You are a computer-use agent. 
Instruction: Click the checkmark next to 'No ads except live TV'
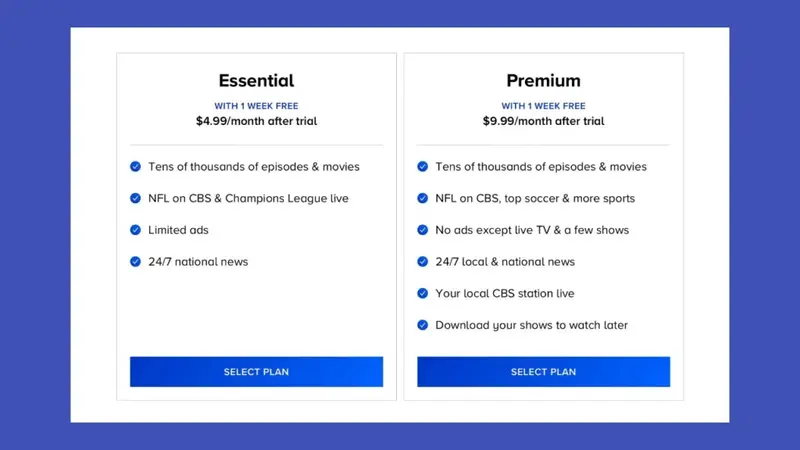(x=423, y=230)
